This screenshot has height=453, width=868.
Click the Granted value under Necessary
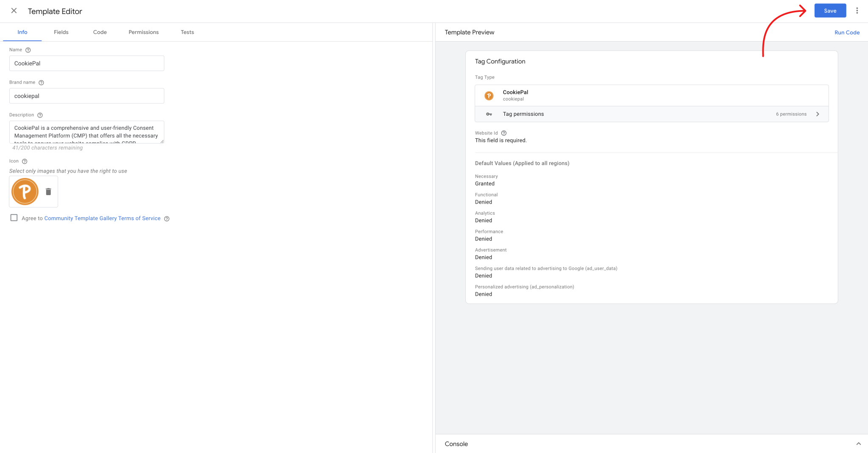[485, 184]
